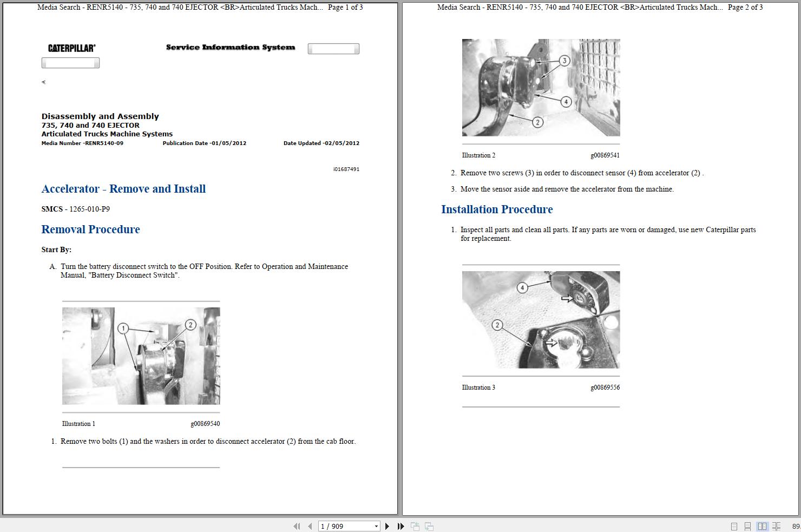
Task: Click Illustration 1 caption
Action: click(78, 424)
